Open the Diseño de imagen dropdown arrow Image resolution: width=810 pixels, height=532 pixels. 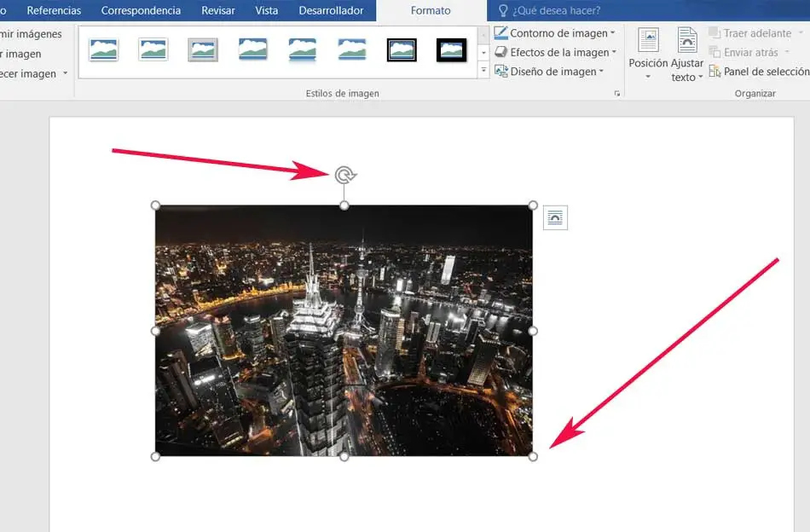tap(601, 72)
